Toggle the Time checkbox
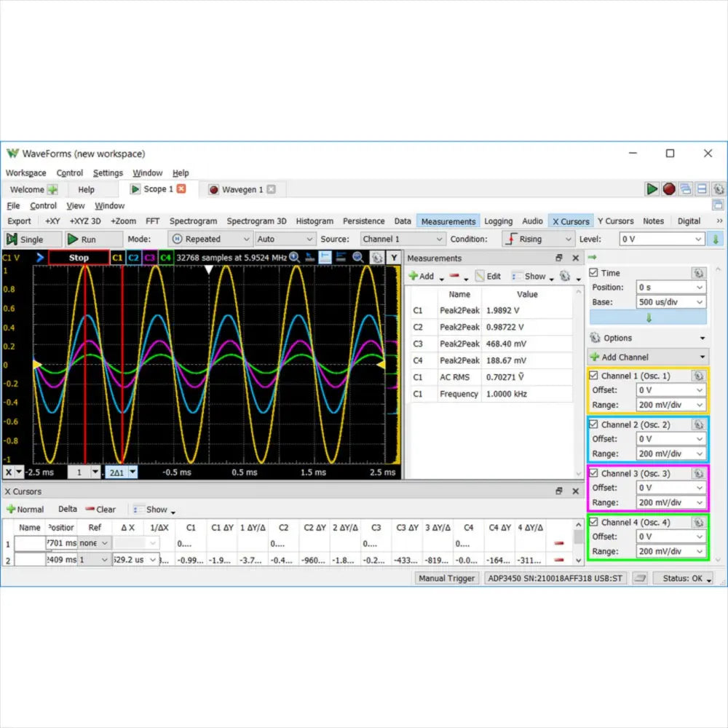 [x=594, y=273]
